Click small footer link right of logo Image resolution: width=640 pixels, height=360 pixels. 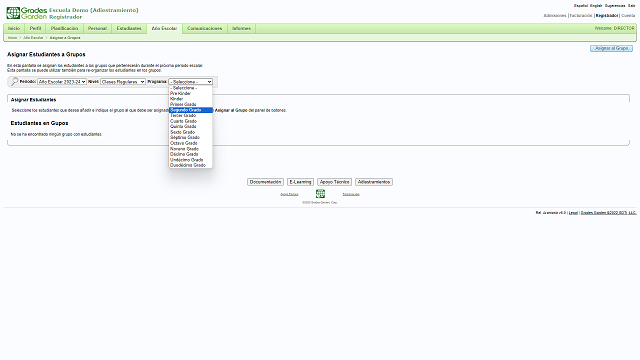(x=351, y=194)
